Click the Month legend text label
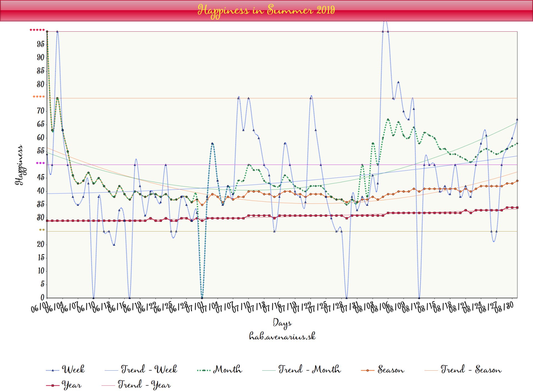This screenshot has height=392, width=533. (227, 370)
